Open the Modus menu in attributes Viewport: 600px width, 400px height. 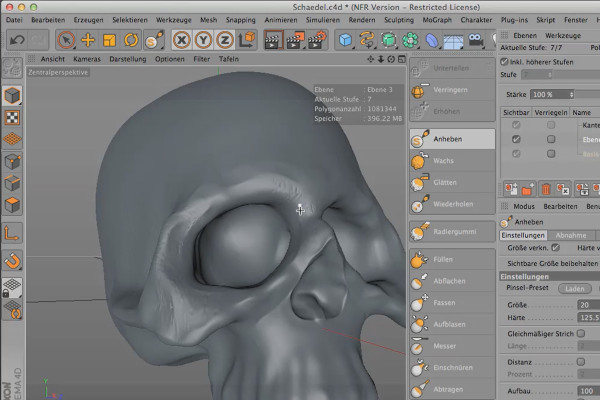pos(524,206)
